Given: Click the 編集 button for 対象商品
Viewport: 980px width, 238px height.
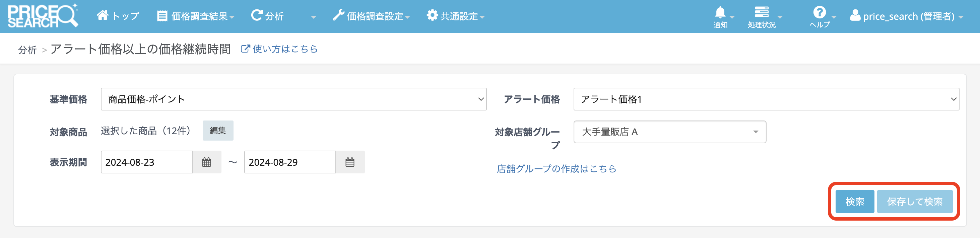Looking at the screenshot, I should tap(217, 131).
